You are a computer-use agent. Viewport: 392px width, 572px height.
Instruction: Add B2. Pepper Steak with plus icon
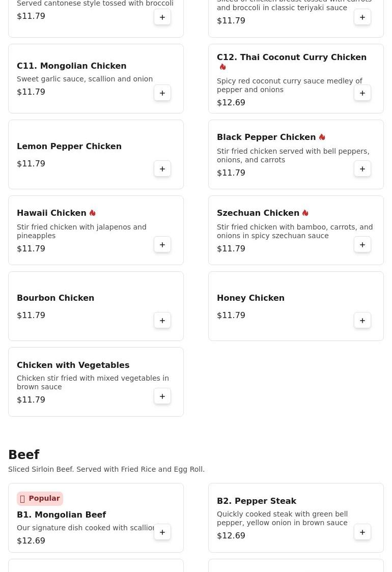[x=362, y=532]
